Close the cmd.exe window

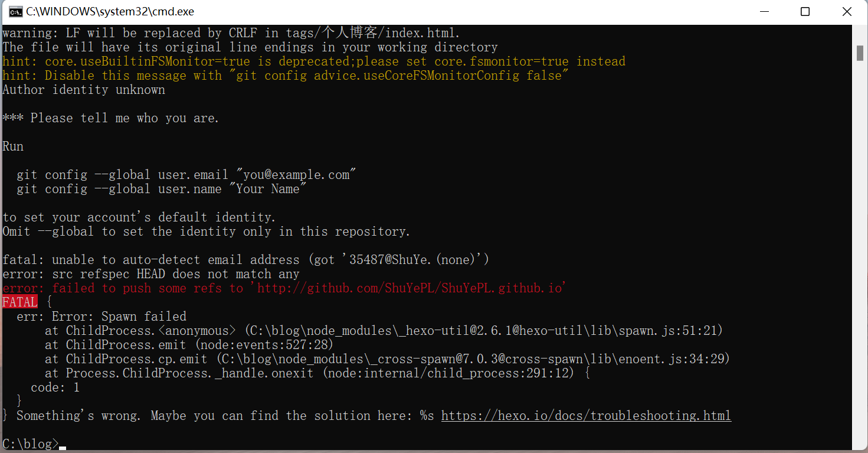[847, 12]
